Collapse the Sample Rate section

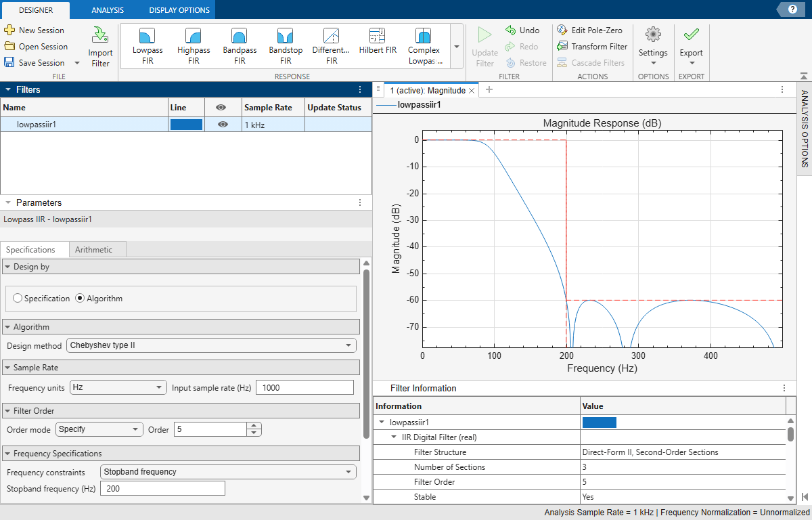pos(7,368)
